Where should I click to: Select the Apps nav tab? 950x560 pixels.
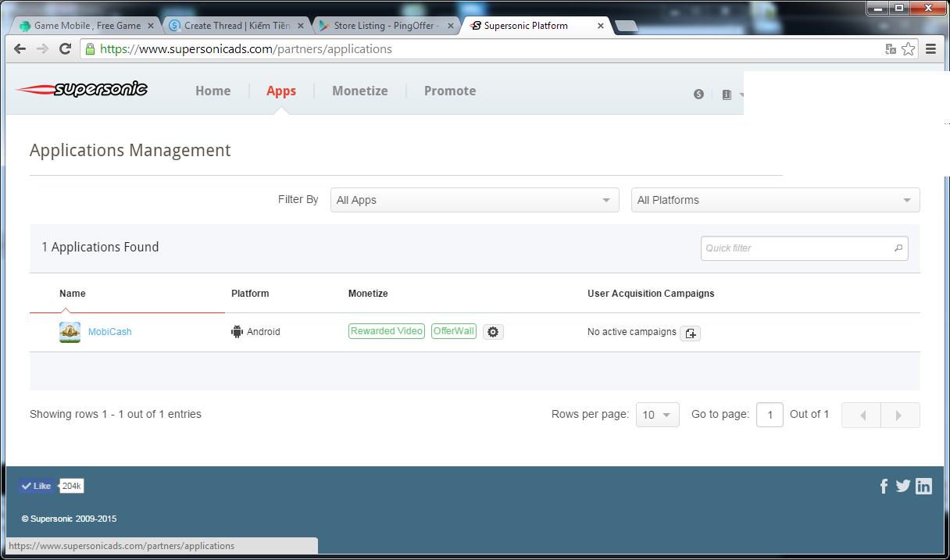click(281, 91)
